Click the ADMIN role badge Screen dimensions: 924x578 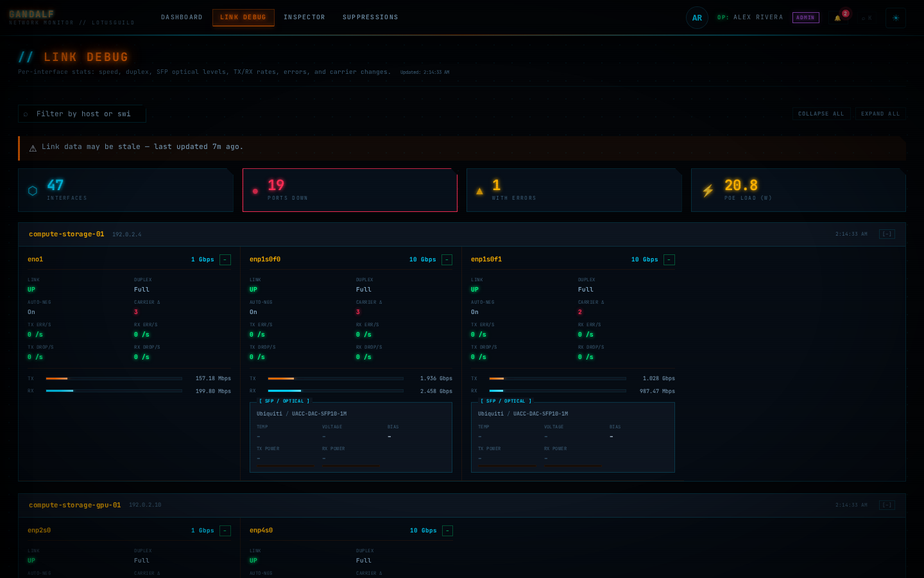(805, 18)
